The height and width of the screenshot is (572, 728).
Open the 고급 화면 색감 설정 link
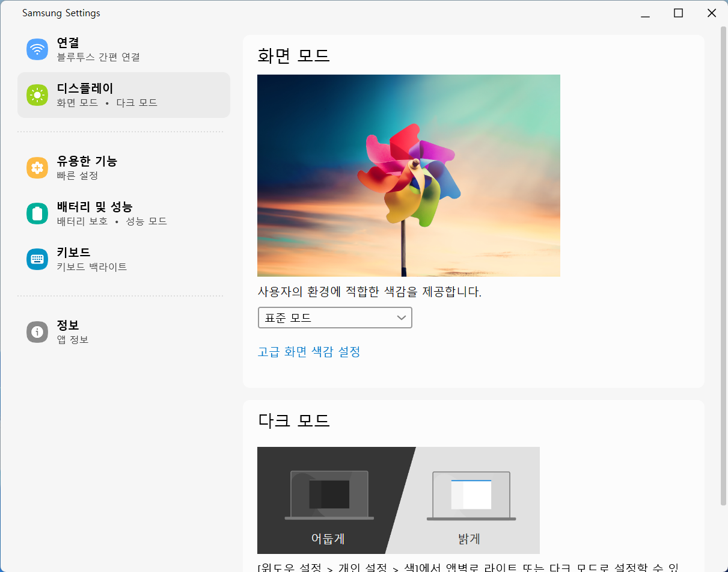coord(309,352)
